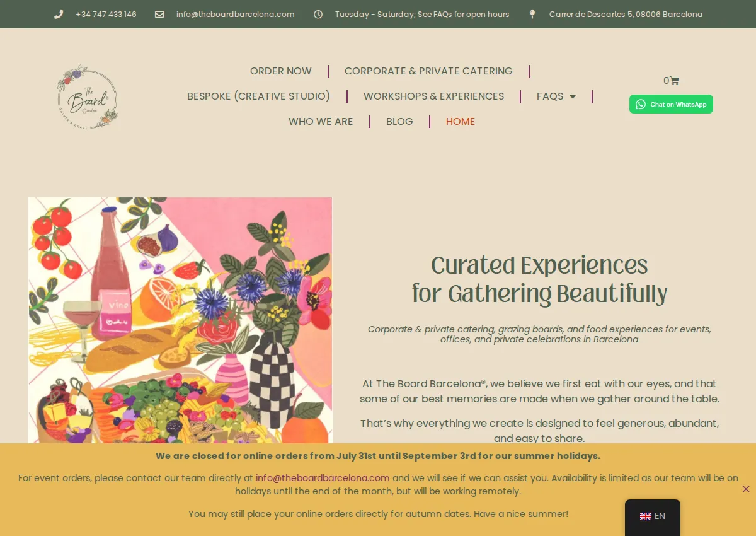Select the HOME menu item

click(x=461, y=121)
